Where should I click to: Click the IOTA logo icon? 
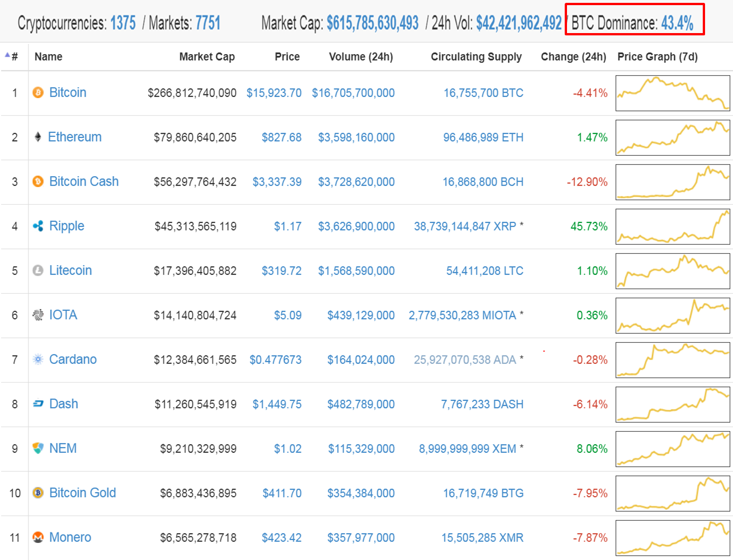[38, 315]
